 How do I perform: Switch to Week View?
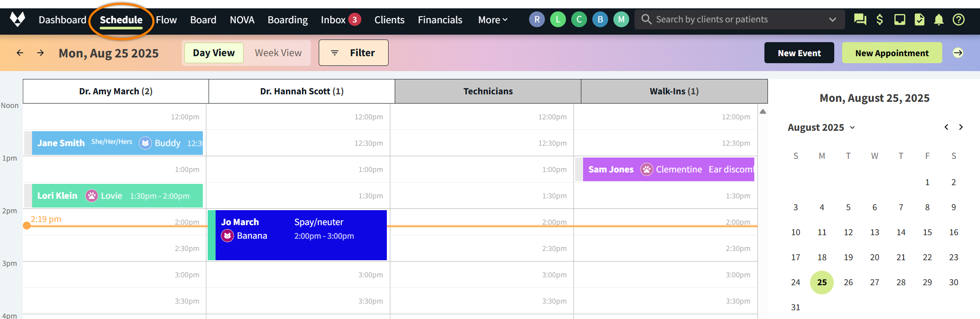click(x=278, y=53)
